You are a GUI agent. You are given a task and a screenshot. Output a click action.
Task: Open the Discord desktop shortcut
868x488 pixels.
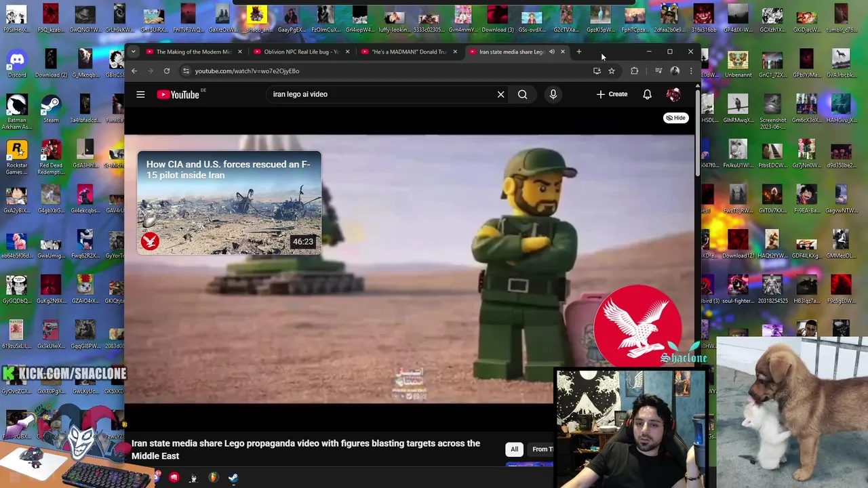click(17, 63)
